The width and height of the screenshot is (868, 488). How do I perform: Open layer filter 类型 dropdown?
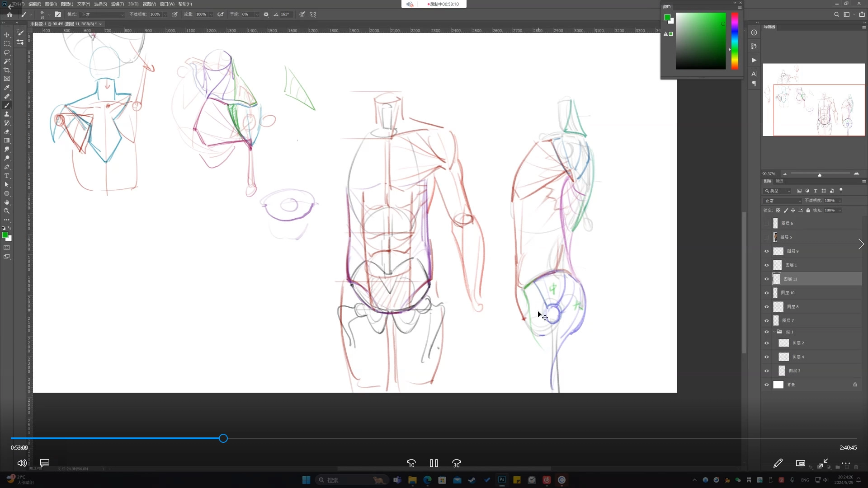click(x=778, y=191)
